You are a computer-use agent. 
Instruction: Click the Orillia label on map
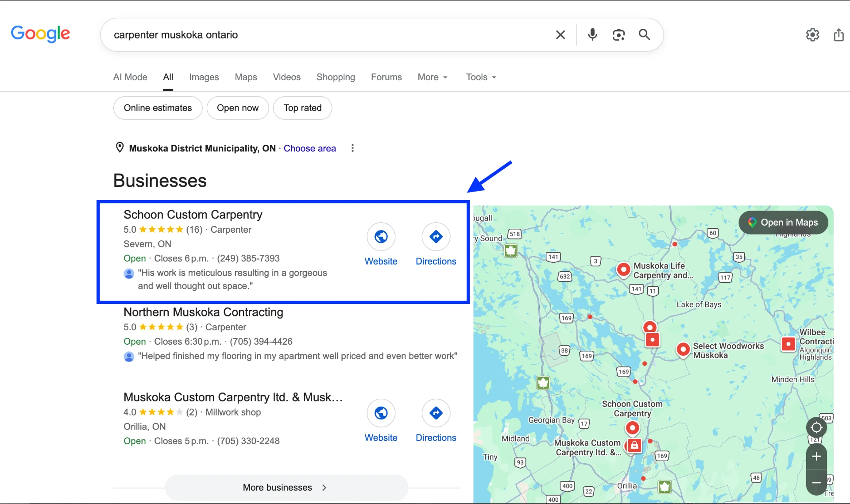627,485
